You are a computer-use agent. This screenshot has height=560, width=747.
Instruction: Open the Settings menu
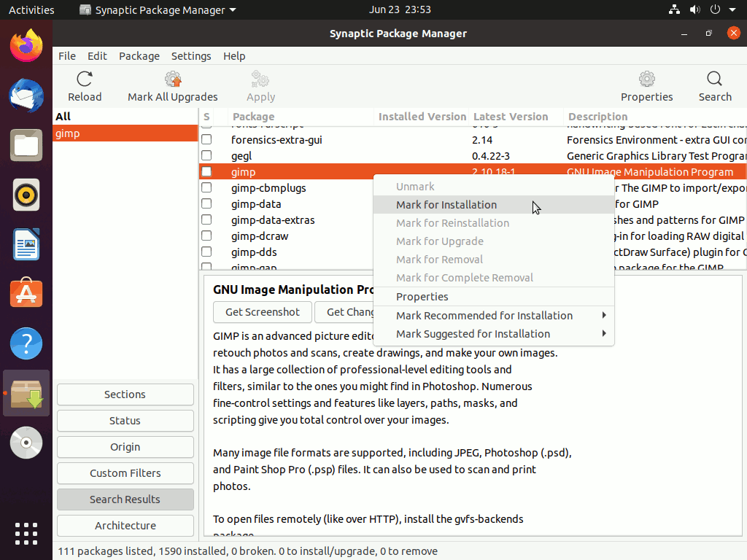pos(191,55)
